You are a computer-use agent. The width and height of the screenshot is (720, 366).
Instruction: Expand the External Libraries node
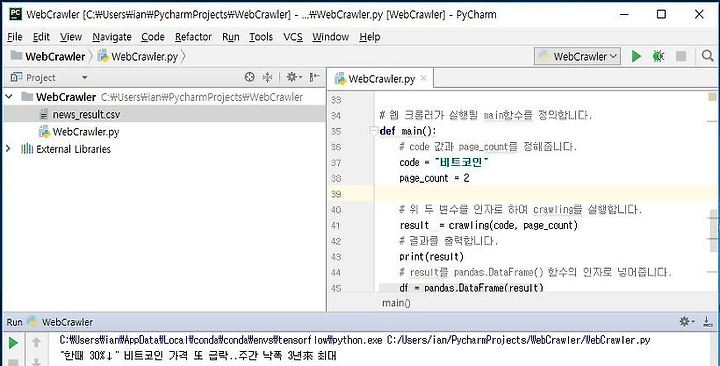pos(8,148)
